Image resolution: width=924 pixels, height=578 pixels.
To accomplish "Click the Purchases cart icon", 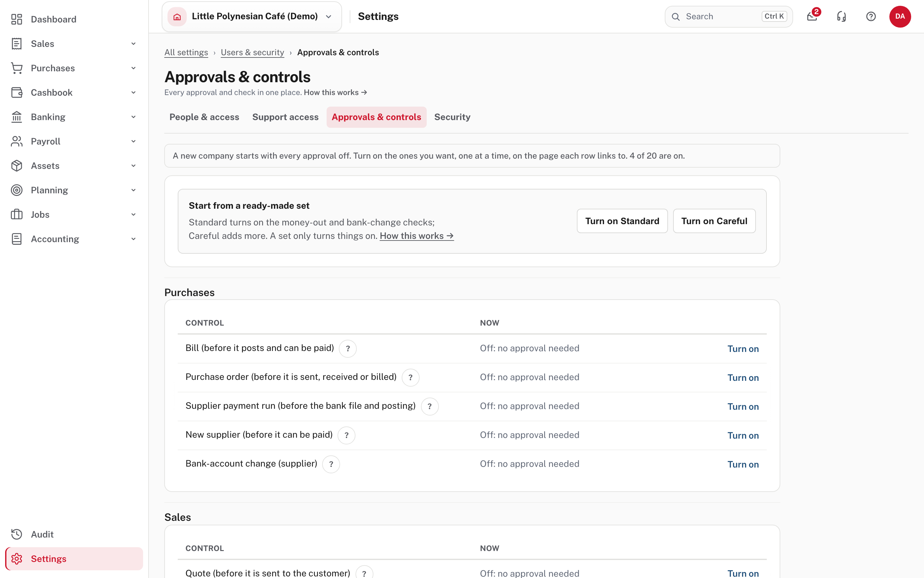I will click(16, 68).
